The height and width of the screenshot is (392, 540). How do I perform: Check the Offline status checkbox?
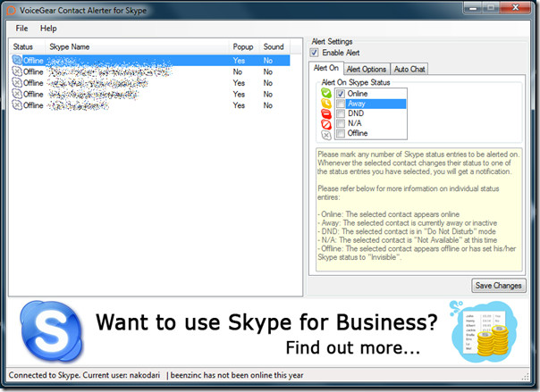341,133
